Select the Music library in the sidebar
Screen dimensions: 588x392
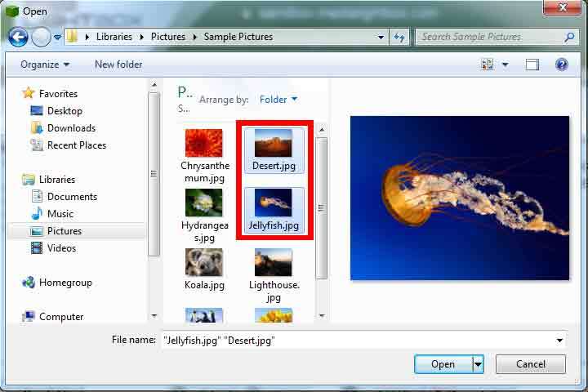pos(60,214)
